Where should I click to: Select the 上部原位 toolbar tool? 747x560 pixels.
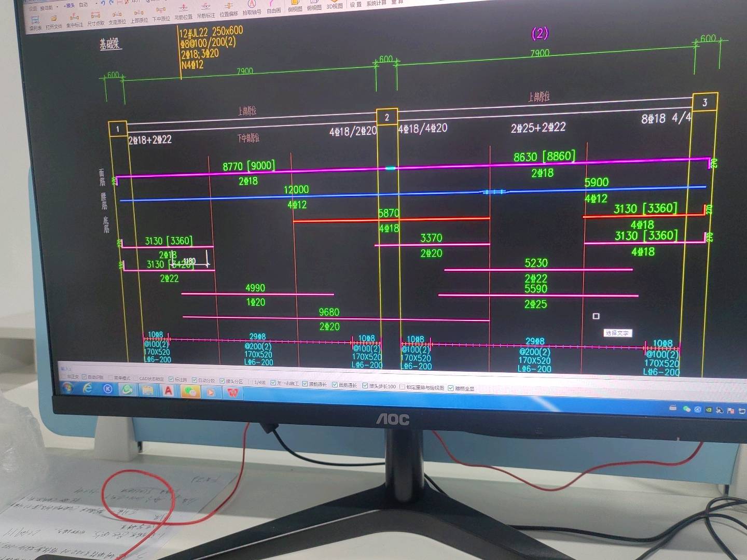pos(139,17)
